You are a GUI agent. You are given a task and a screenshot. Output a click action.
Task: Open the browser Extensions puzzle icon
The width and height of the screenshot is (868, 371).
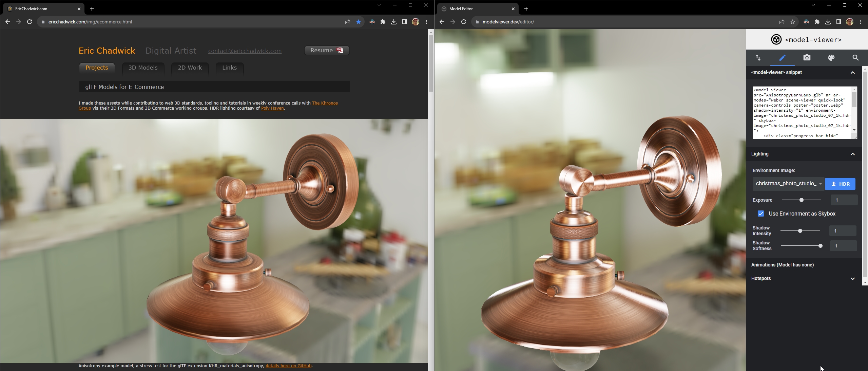tap(817, 22)
